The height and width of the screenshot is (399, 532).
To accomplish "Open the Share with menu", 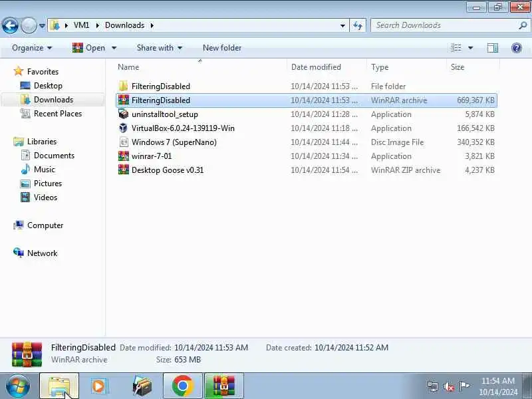I will click(160, 48).
